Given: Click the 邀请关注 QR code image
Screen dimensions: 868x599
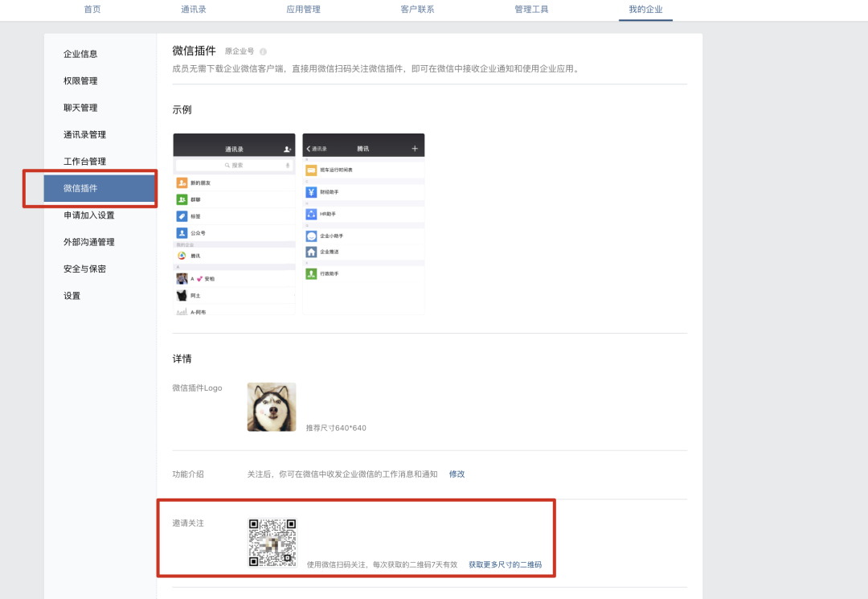Looking at the screenshot, I should tap(272, 543).
